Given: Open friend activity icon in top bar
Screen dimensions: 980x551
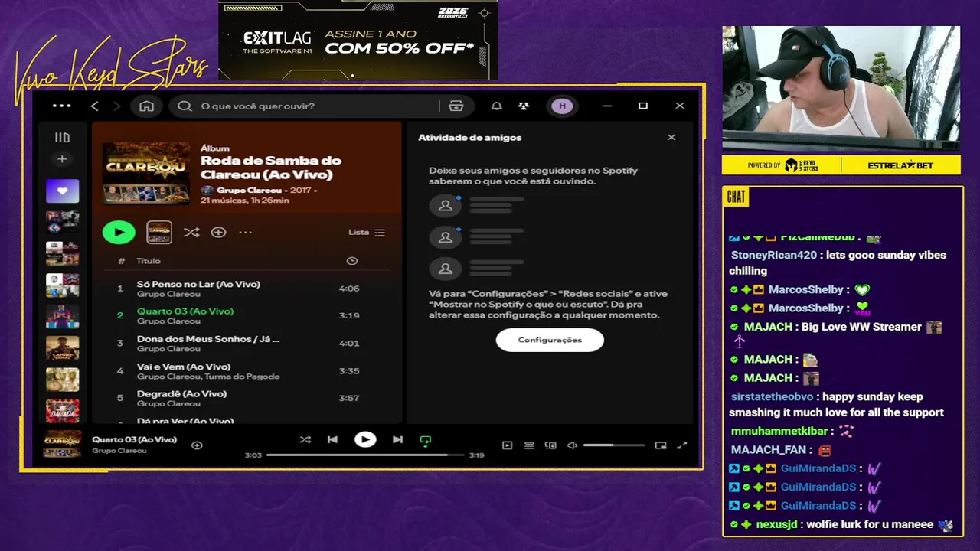Looking at the screenshot, I should (524, 106).
